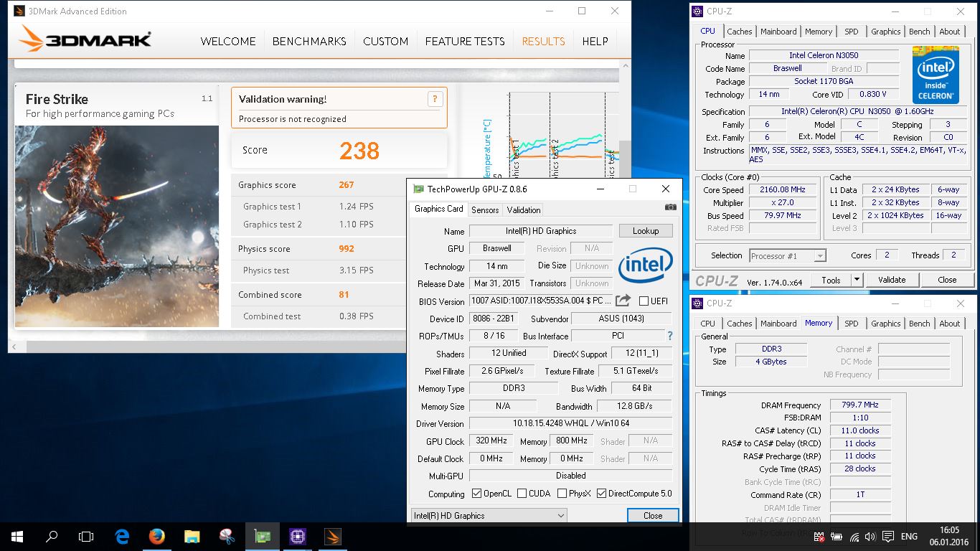Open the tray battery status icon
This screenshot has width=980, height=551.
tap(837, 537)
